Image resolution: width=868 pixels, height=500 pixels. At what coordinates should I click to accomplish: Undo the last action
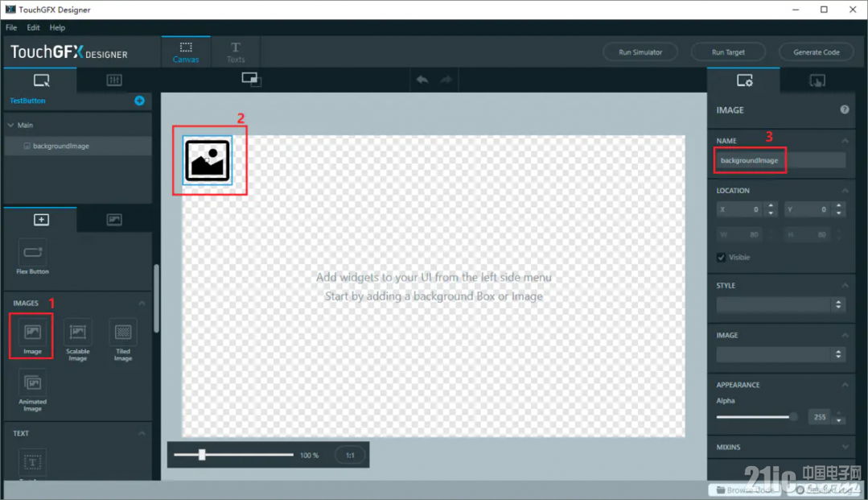point(422,80)
